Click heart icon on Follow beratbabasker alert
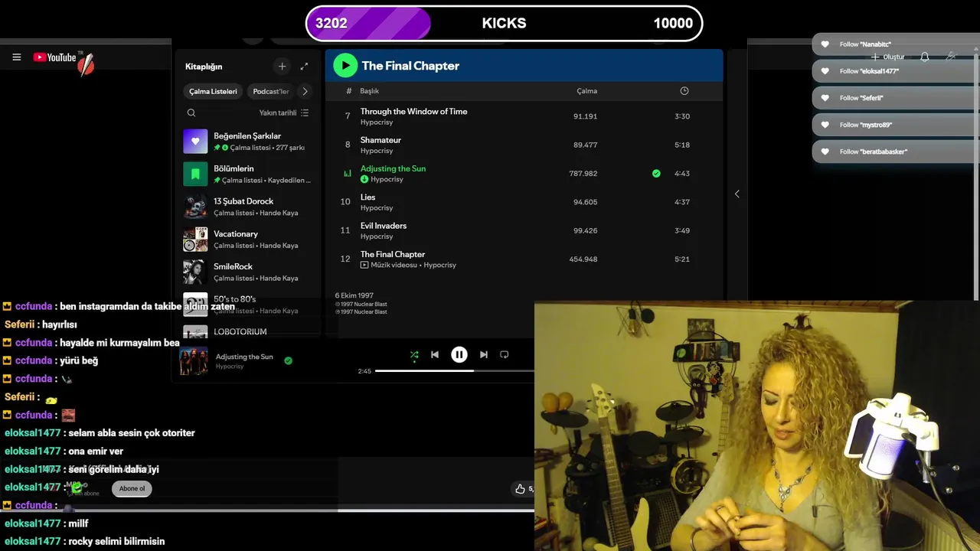 (825, 152)
